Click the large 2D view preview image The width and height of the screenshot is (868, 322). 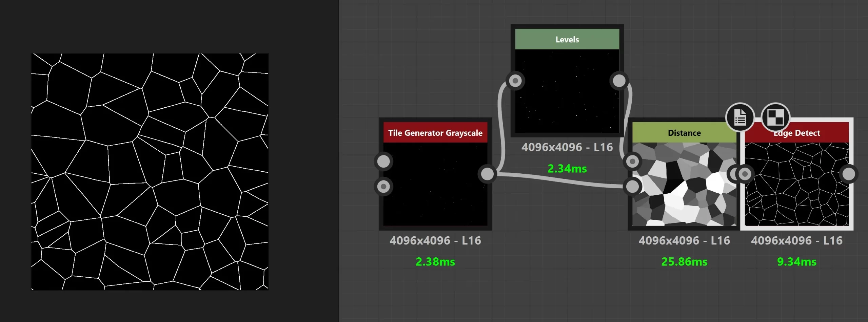pos(150,171)
